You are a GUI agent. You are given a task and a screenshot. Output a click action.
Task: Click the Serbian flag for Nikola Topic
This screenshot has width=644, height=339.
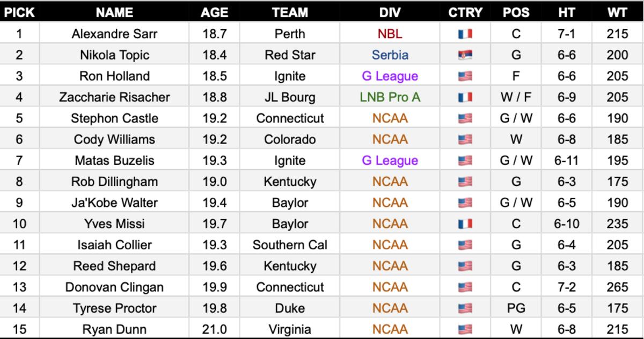click(x=465, y=55)
